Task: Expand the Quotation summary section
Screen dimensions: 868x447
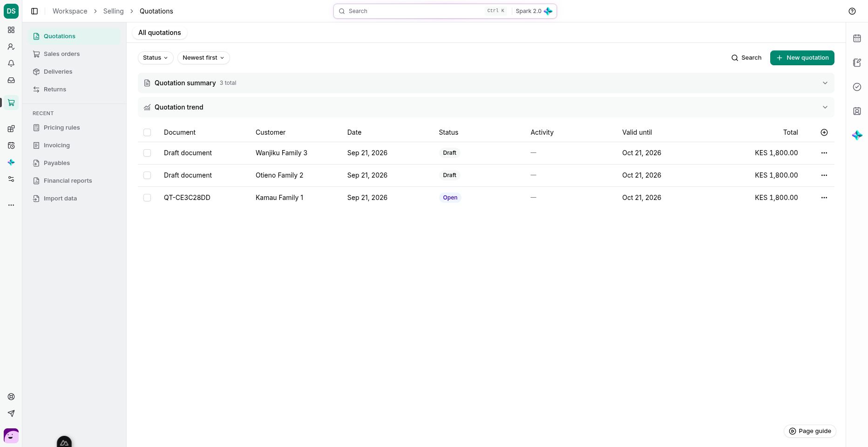Action: 486,83
